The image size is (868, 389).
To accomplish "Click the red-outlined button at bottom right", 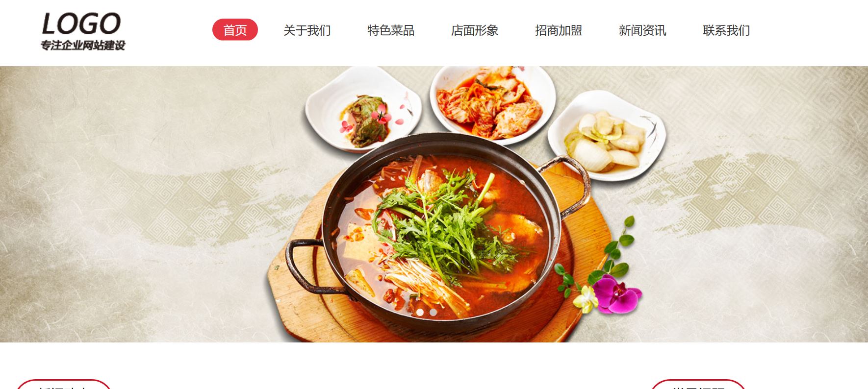I will (698, 384).
